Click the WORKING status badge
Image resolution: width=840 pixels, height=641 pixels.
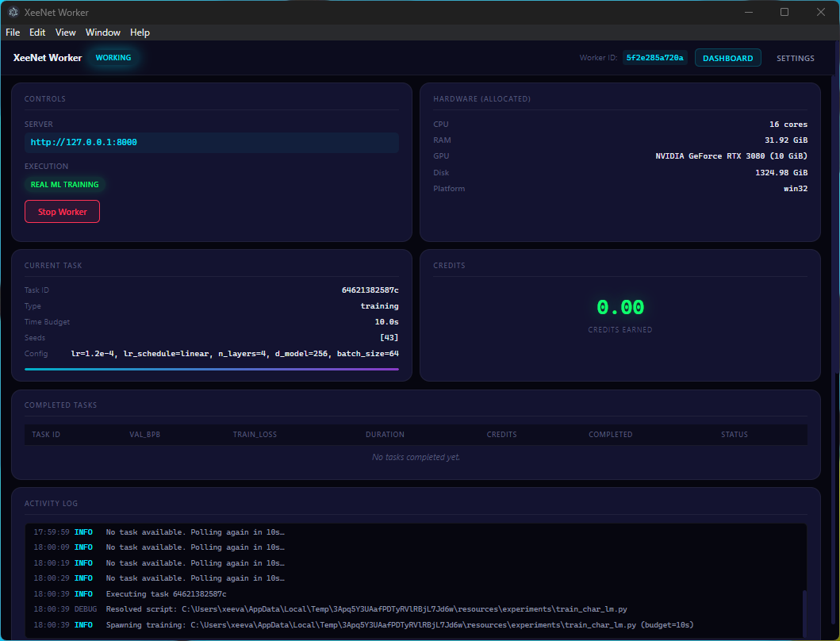[x=113, y=57]
